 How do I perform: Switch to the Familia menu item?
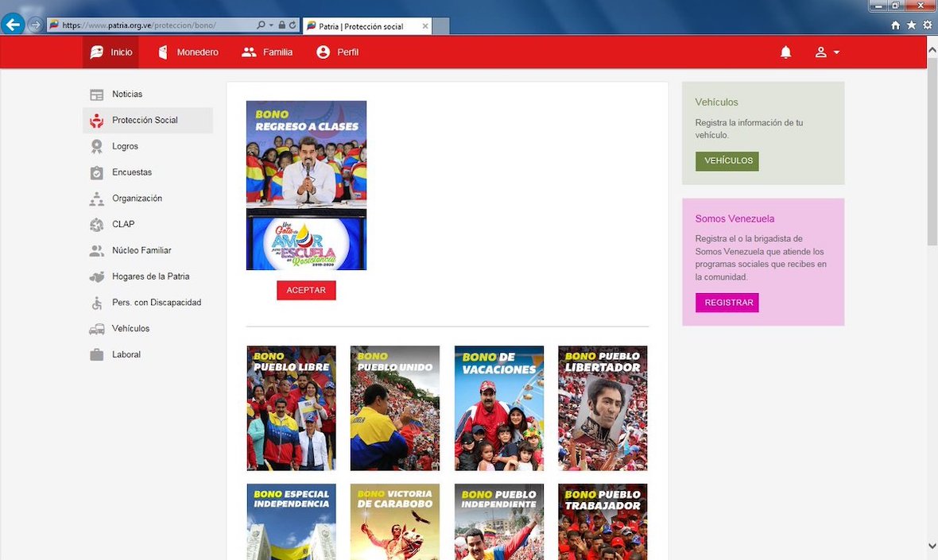click(x=267, y=52)
